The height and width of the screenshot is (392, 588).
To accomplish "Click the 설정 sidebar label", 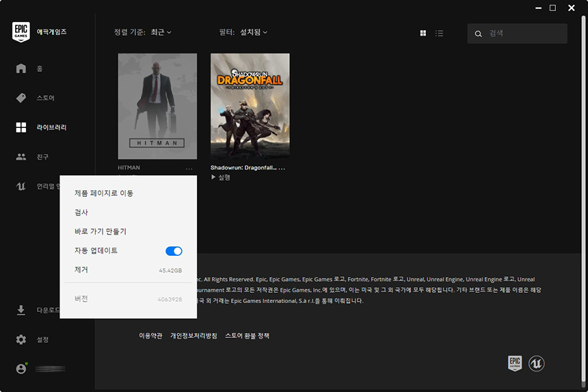I will click(x=42, y=339).
